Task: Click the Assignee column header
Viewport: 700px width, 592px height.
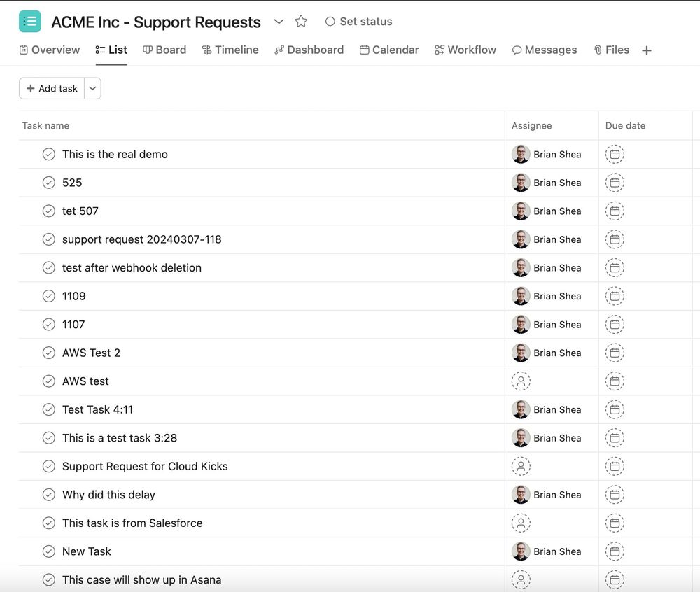Action: click(x=532, y=126)
